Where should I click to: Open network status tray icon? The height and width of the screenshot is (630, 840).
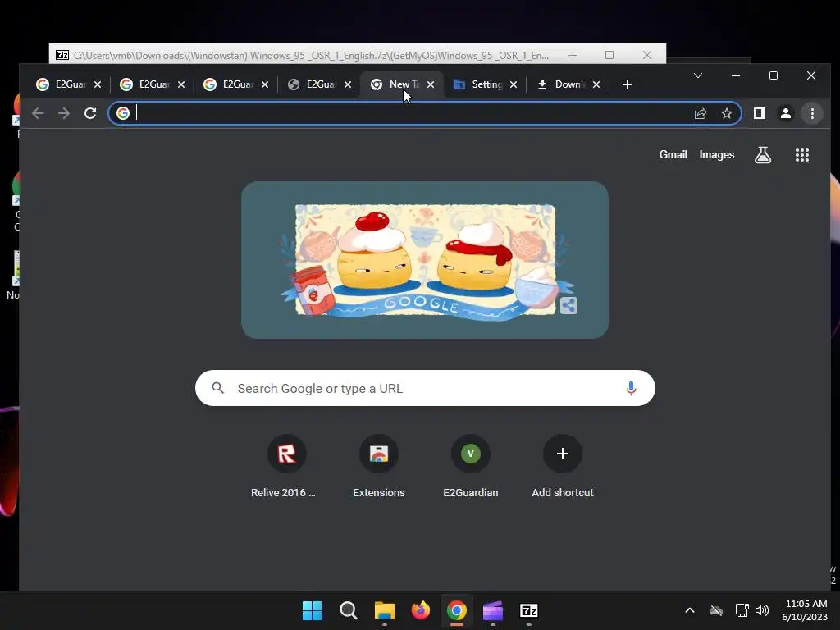(742, 610)
